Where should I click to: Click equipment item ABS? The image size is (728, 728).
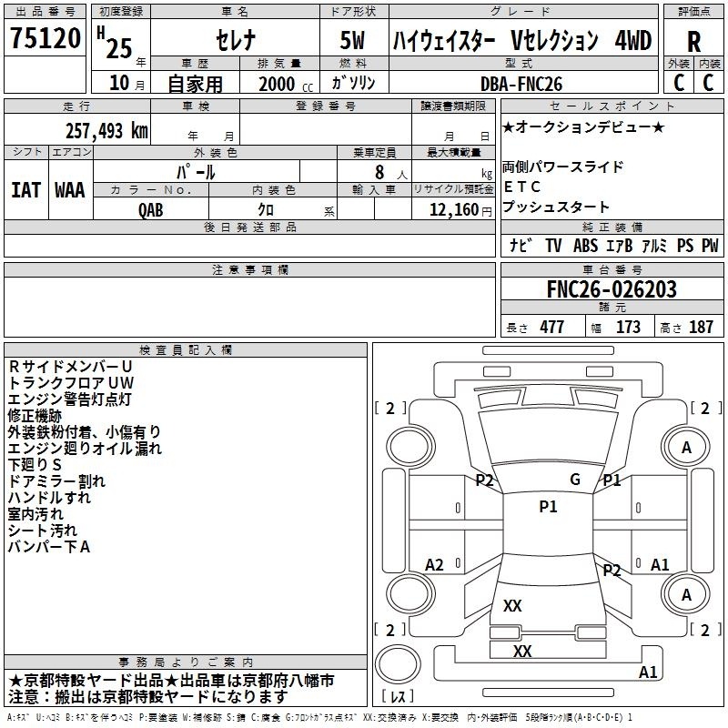pos(585,245)
